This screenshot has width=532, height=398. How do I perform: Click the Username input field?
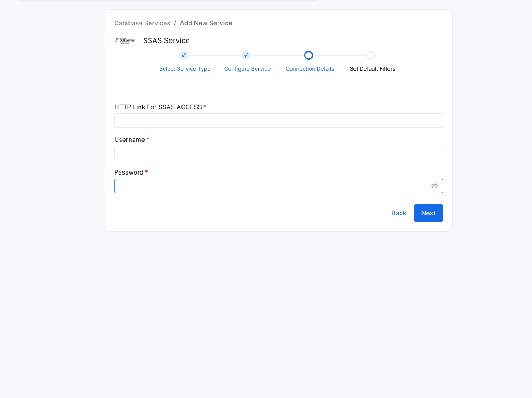(x=278, y=153)
